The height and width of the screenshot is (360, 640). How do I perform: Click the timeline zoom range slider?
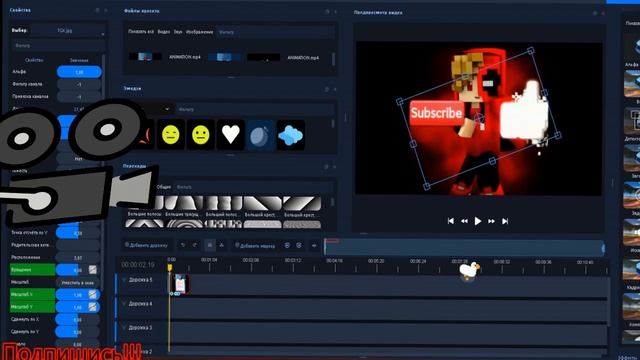click(x=464, y=247)
